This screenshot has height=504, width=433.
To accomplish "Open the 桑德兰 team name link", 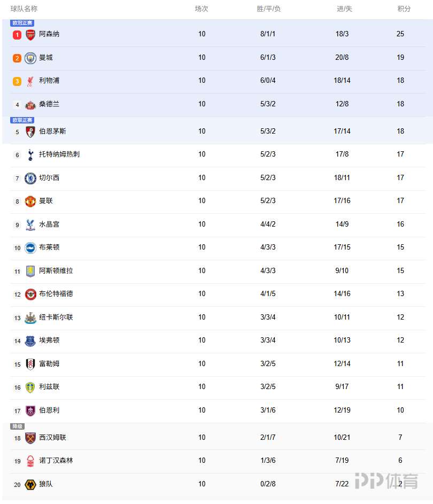I will (x=49, y=104).
